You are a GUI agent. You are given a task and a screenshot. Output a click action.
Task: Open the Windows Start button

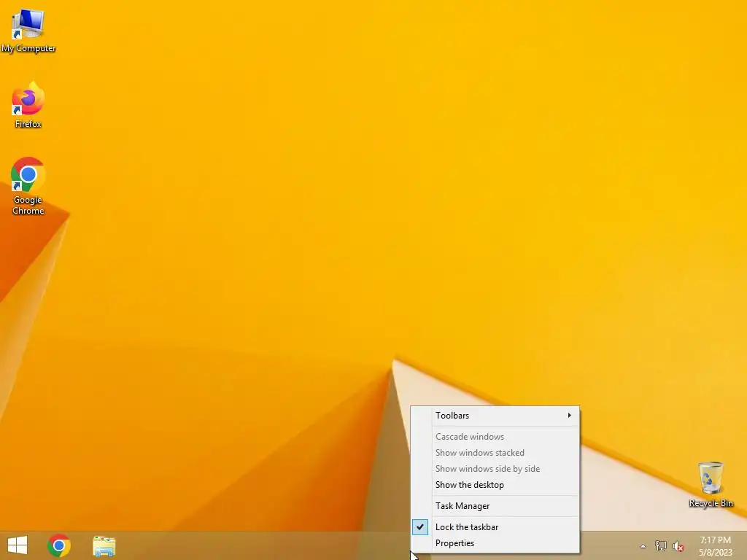pyautogui.click(x=18, y=545)
